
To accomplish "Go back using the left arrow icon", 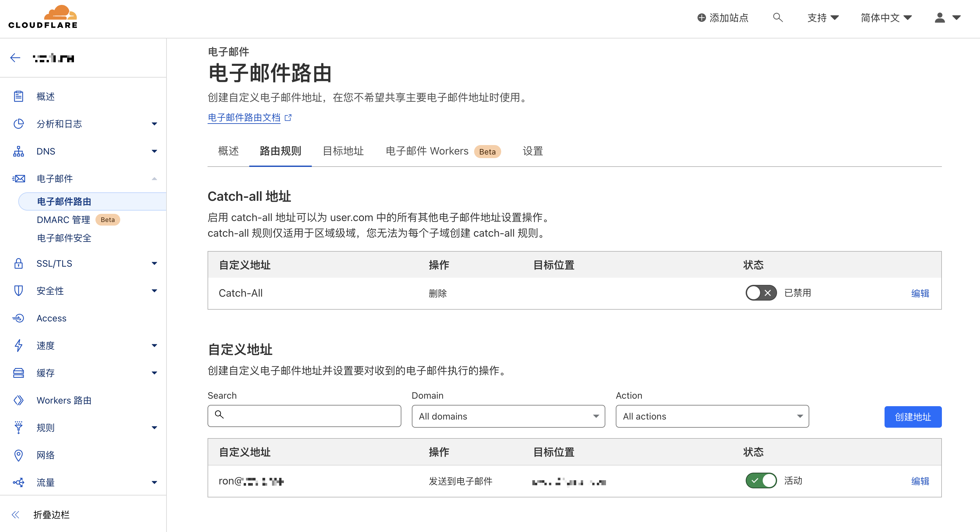I will click(x=15, y=58).
